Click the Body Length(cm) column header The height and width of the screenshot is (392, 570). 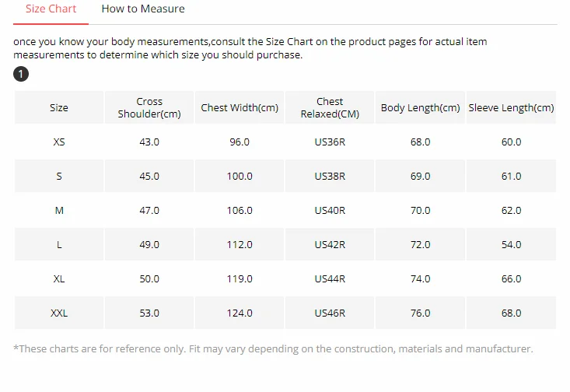click(420, 107)
